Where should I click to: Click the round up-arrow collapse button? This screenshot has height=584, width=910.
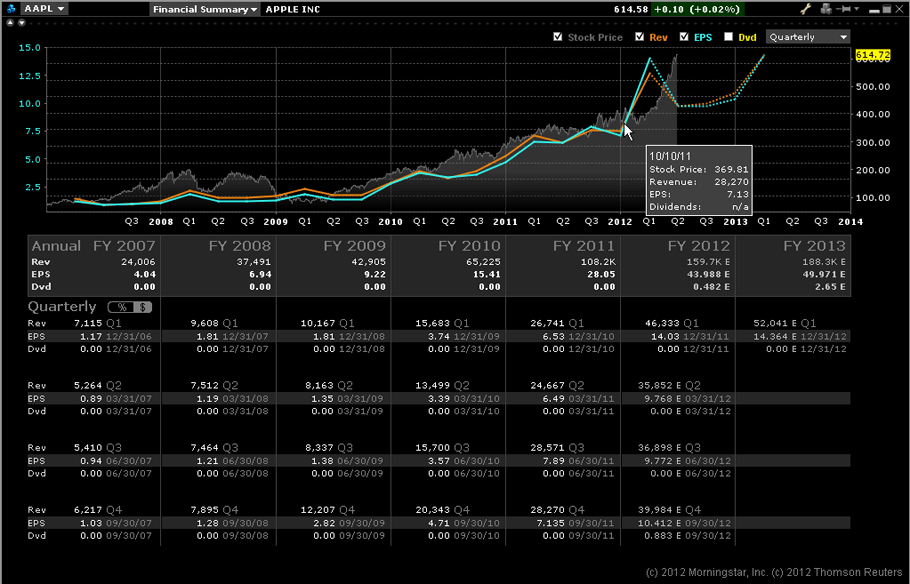tap(10, 23)
